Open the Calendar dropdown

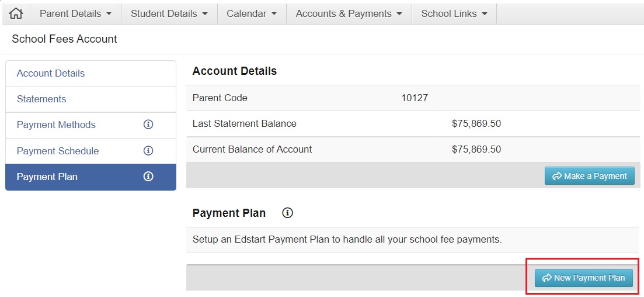tap(252, 13)
